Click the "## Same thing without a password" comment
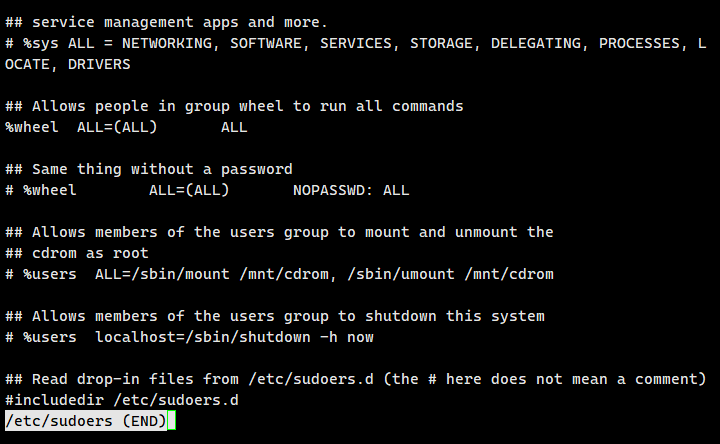The height and width of the screenshot is (444, 720). [x=149, y=169]
